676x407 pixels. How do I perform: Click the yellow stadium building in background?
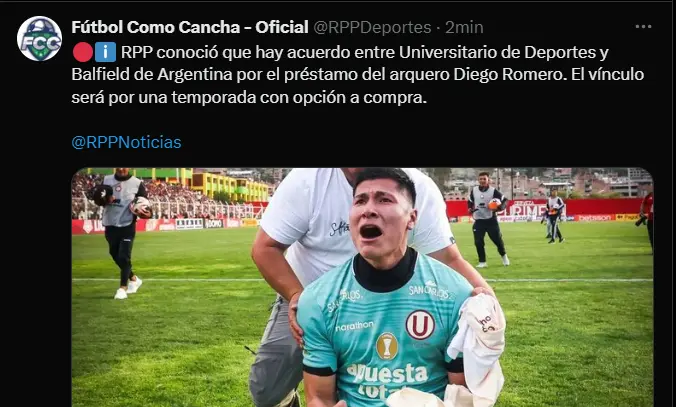point(233,186)
